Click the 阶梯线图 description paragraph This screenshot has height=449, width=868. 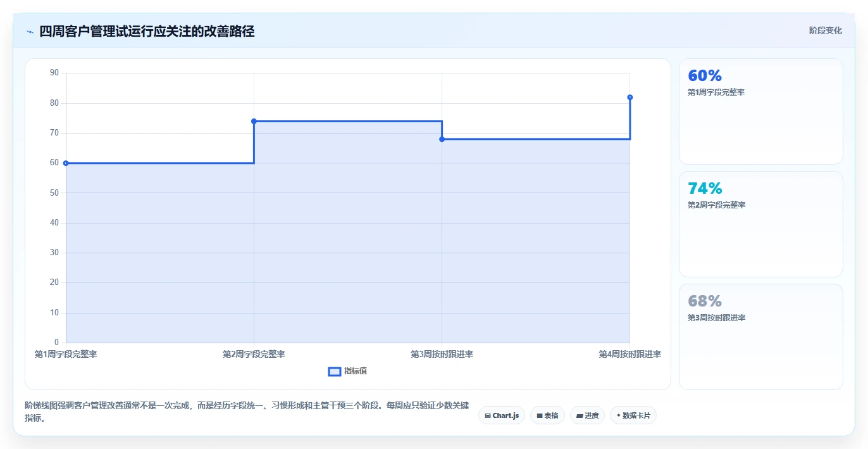click(247, 412)
